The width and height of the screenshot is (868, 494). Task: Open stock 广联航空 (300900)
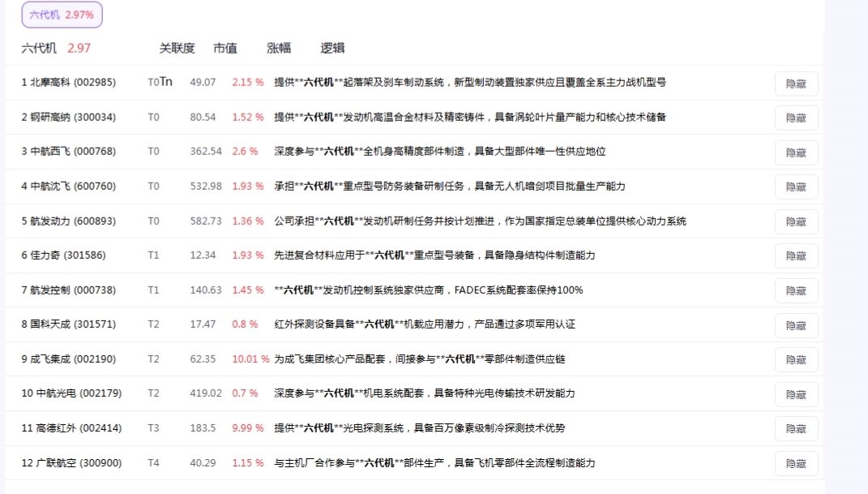(71, 463)
